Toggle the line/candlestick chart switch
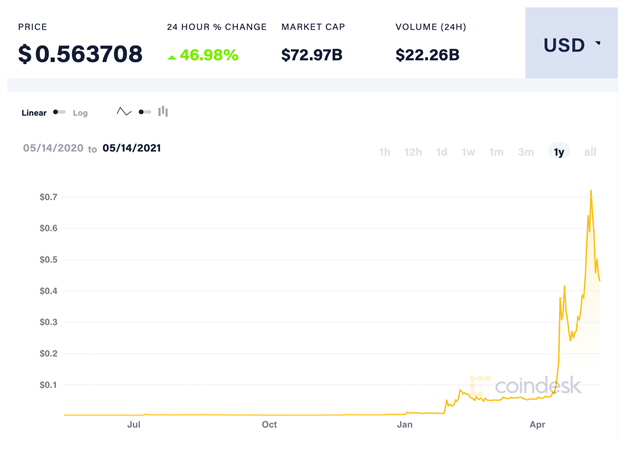Image resolution: width=625 pixels, height=460 pixels. [x=145, y=112]
